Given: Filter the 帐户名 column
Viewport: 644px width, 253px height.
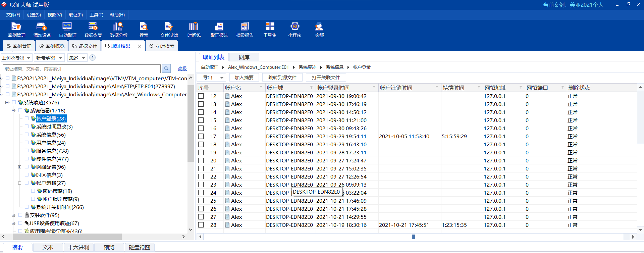Looking at the screenshot, I should (x=261, y=88).
